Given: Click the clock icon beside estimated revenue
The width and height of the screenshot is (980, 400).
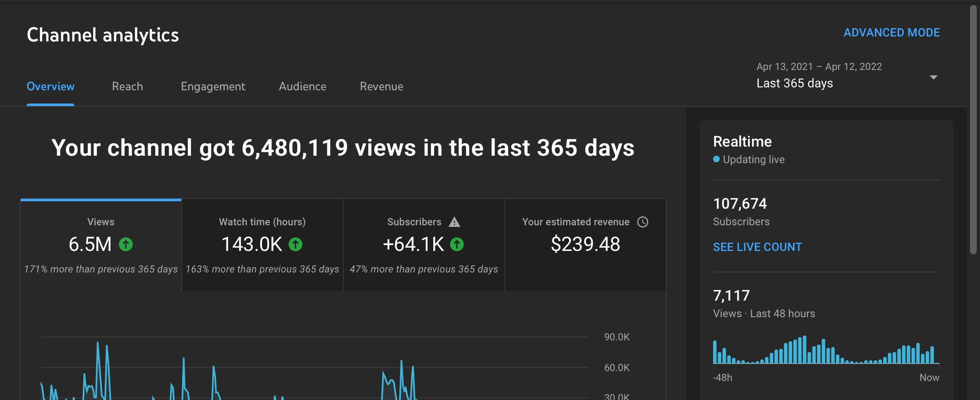Looking at the screenshot, I should [x=643, y=222].
